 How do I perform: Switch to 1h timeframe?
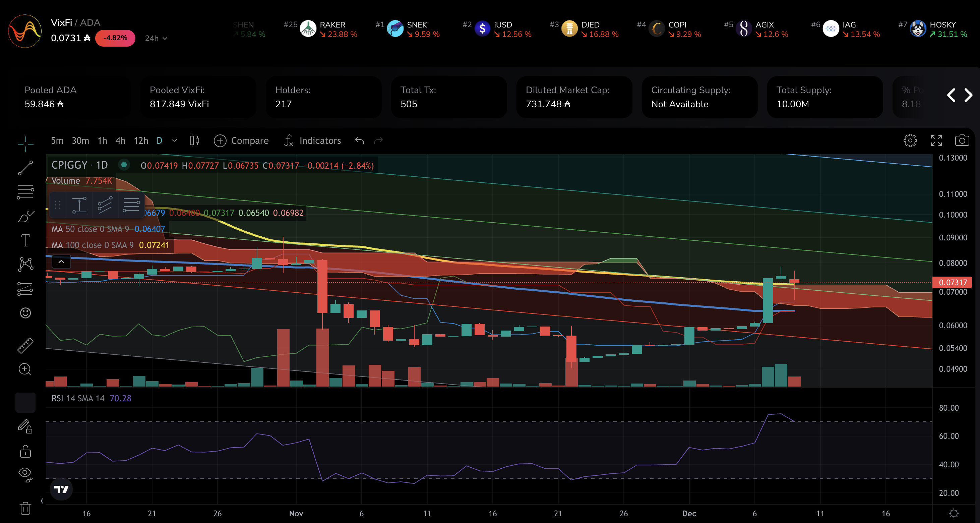pos(102,141)
